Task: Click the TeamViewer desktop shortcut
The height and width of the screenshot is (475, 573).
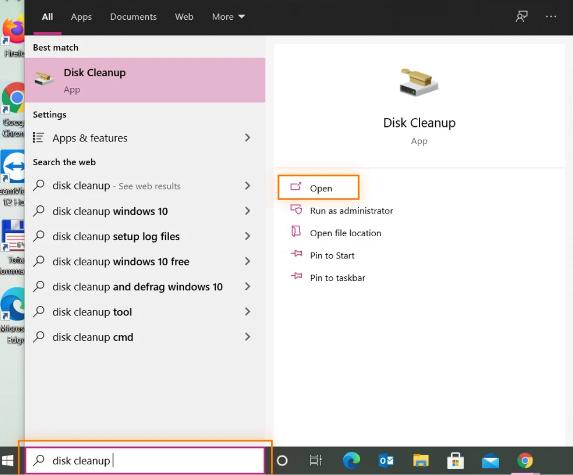Action: coord(13,178)
